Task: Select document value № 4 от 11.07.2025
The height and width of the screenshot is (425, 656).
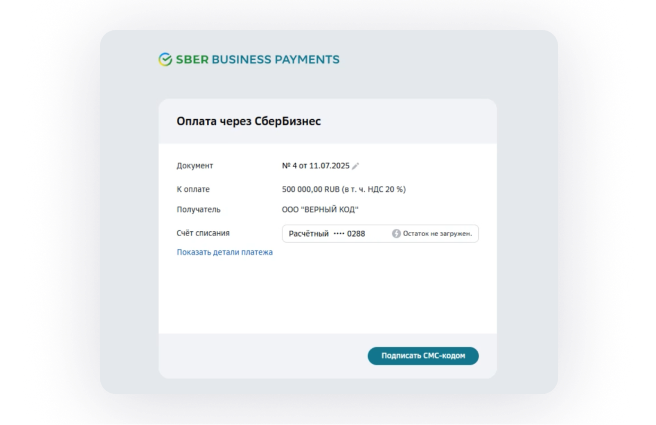Action: tap(315, 166)
